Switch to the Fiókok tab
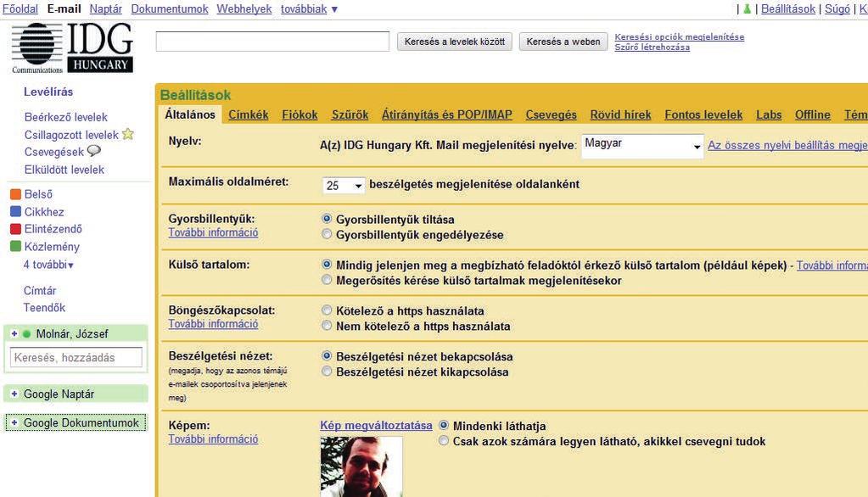This screenshot has height=497, width=868. pyautogui.click(x=300, y=114)
